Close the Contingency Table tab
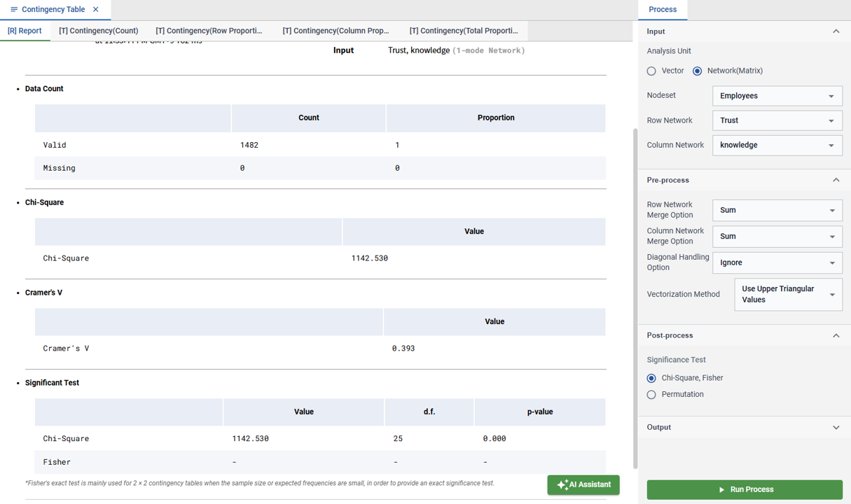Image resolution: width=851 pixels, height=504 pixels. click(x=96, y=10)
